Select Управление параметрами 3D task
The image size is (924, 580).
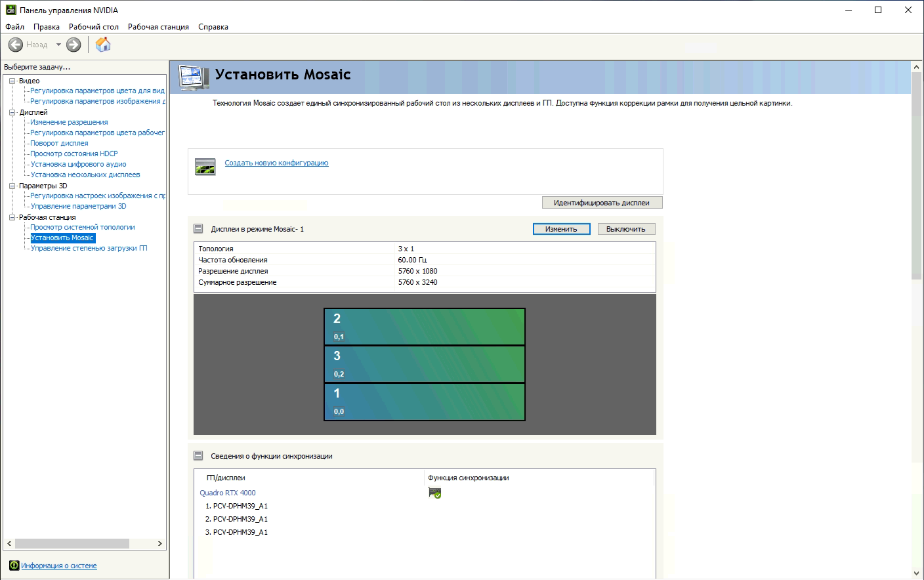coord(78,206)
